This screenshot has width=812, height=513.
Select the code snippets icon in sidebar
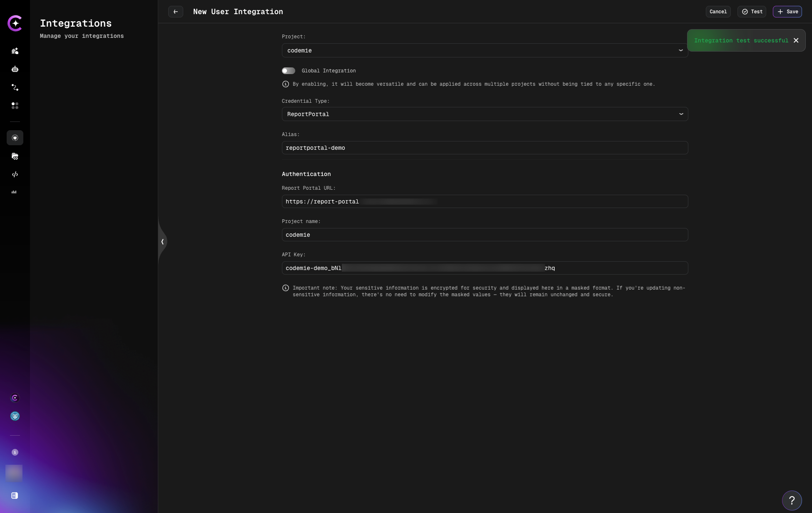click(15, 174)
